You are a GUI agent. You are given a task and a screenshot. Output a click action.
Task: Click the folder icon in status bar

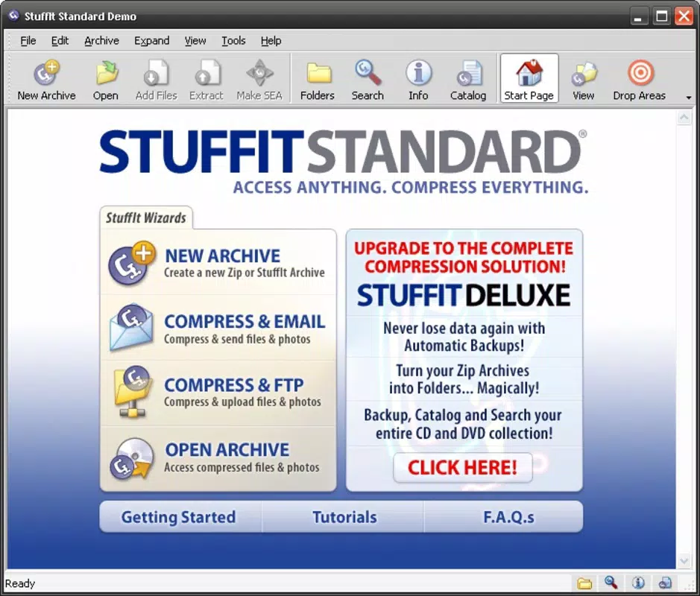point(584,583)
